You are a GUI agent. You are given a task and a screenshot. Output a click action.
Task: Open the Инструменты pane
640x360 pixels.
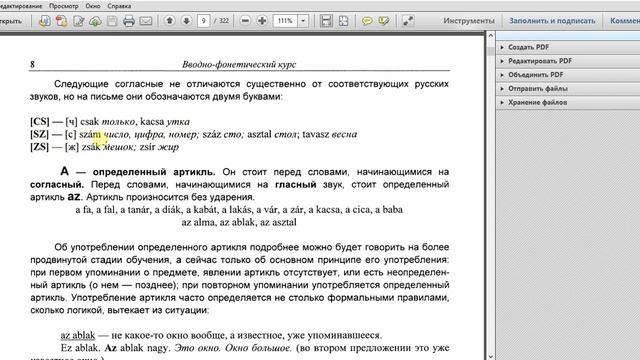click(469, 21)
